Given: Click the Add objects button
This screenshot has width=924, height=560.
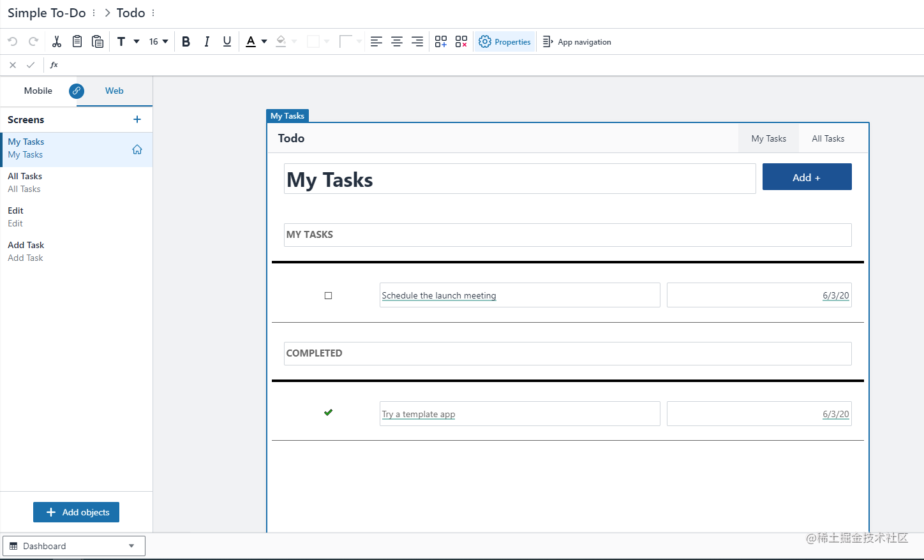Looking at the screenshot, I should coord(76,512).
